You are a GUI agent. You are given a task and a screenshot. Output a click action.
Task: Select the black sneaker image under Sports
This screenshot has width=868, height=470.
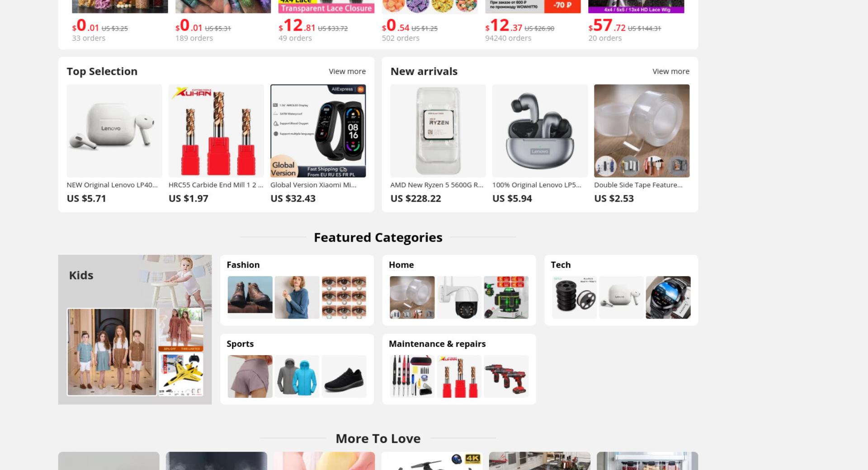coord(344,376)
